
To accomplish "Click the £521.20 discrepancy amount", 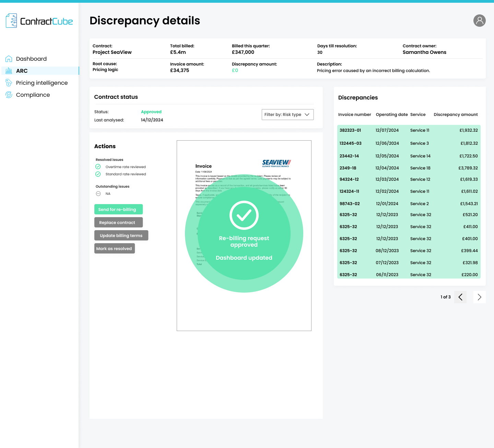I will pyautogui.click(x=470, y=215).
